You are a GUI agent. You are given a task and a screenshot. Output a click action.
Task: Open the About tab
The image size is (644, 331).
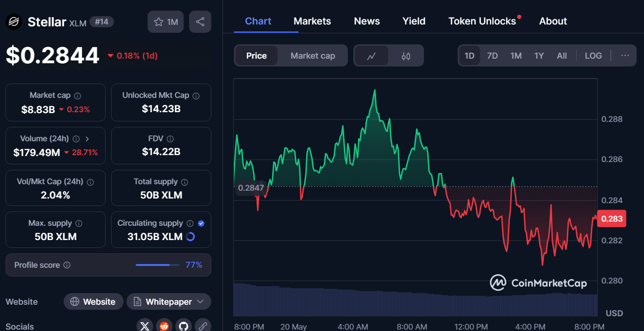553,21
